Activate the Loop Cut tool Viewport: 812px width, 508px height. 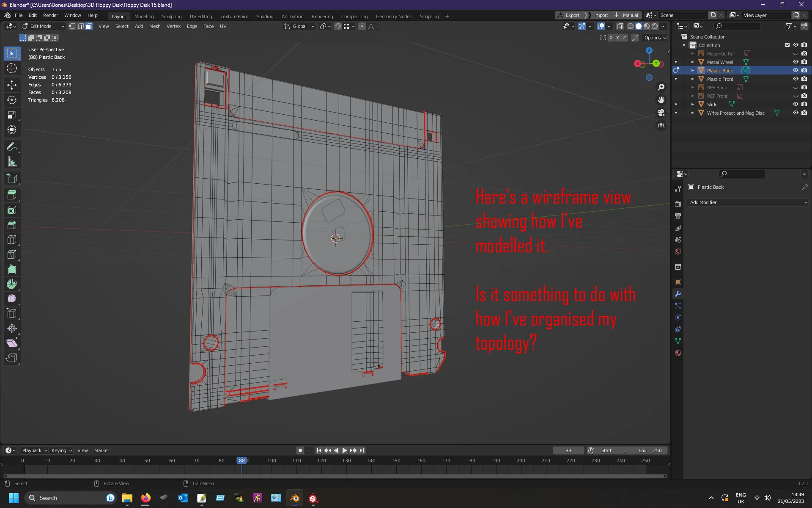pyautogui.click(x=12, y=240)
